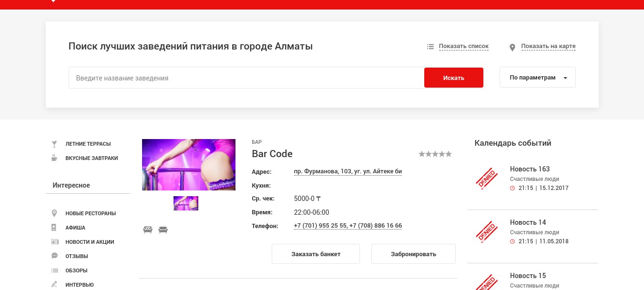
Task: Focus the Введите название заведения search field
Action: coord(246,78)
